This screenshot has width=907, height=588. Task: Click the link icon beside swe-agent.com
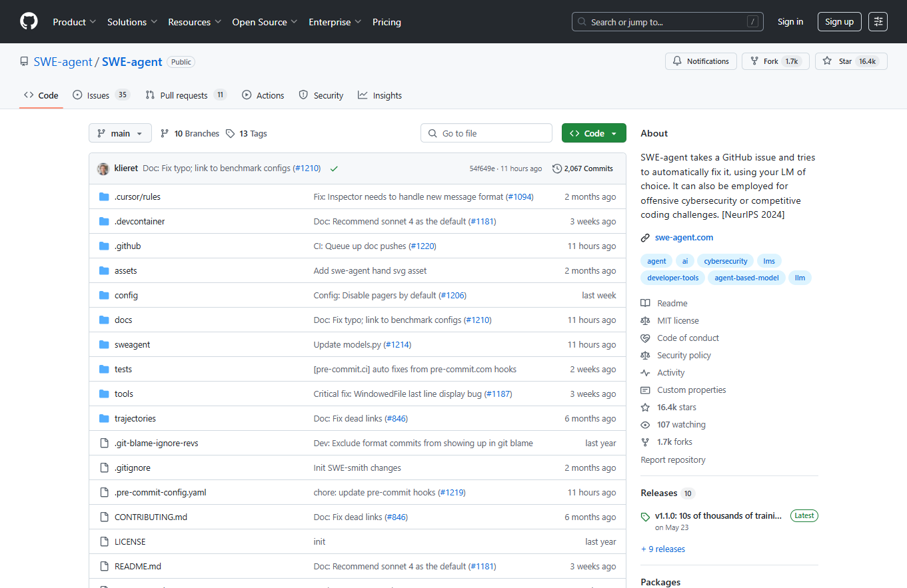click(x=645, y=238)
